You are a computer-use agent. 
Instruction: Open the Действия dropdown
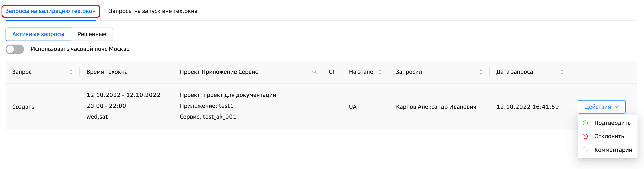[x=597, y=107]
